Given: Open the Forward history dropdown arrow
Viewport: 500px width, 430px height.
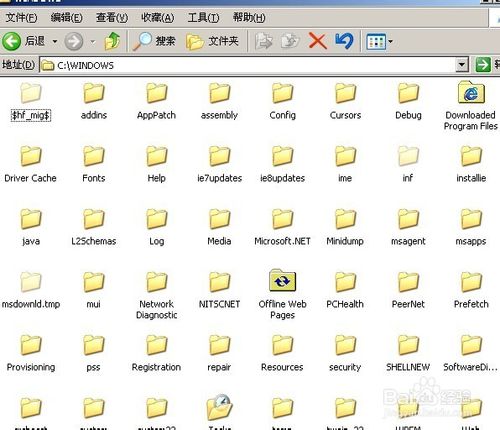Looking at the screenshot, I should click(x=93, y=42).
